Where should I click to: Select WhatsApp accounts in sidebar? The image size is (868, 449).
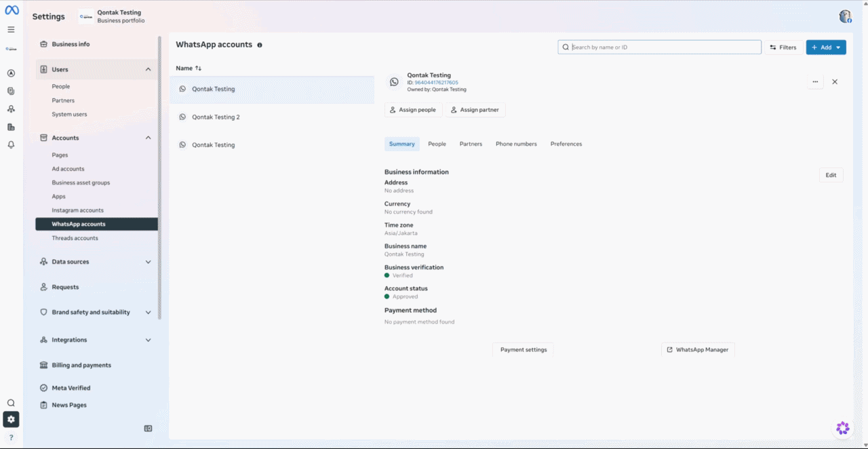pos(96,224)
